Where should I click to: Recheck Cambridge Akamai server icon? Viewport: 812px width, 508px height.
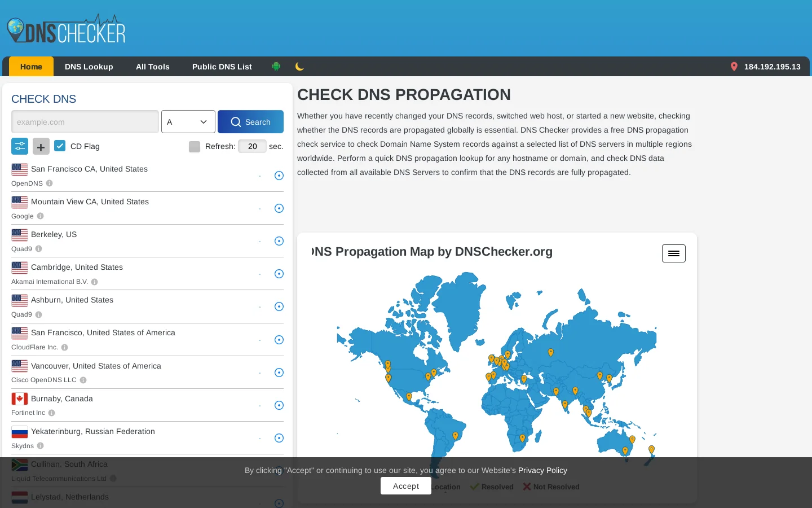[x=279, y=274]
